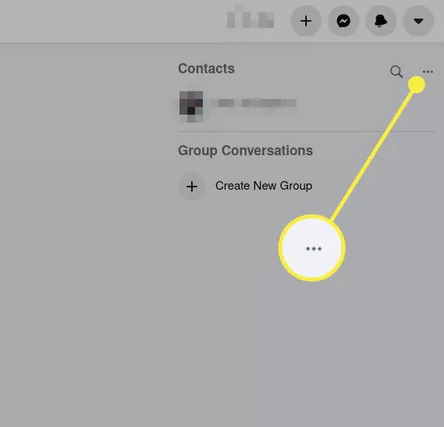Select the Create New Group label
This screenshot has height=427, width=444.
tap(264, 186)
